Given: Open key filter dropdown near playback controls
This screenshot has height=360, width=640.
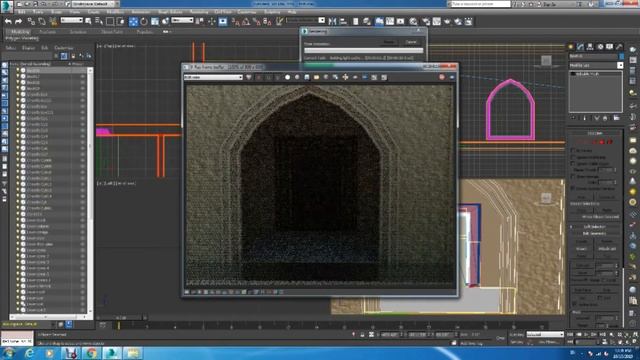Looking at the screenshot, I should coord(544,334).
